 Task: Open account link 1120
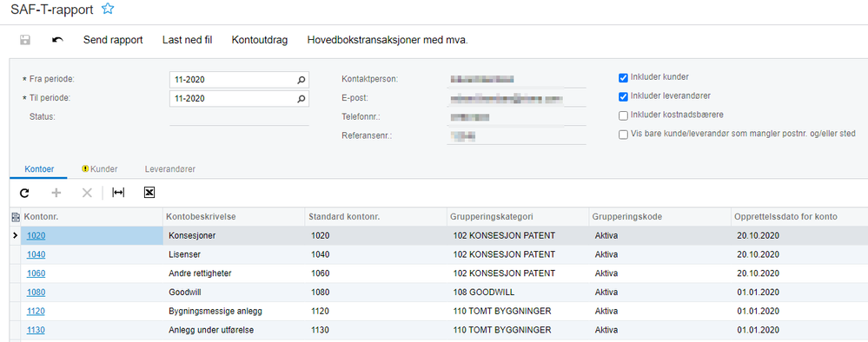36,311
